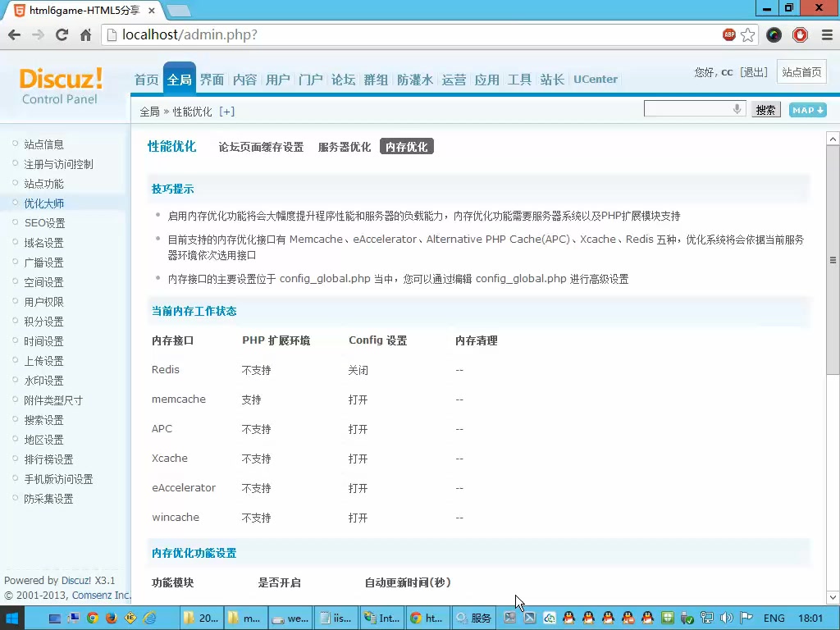Switch to the iis... taskbar window
840x630 pixels.
(x=336, y=619)
